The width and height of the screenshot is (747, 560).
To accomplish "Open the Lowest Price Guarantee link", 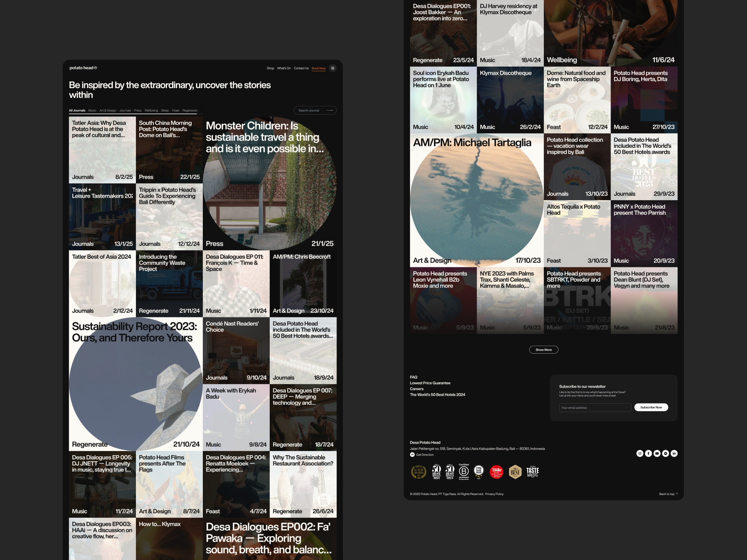I will point(430,383).
